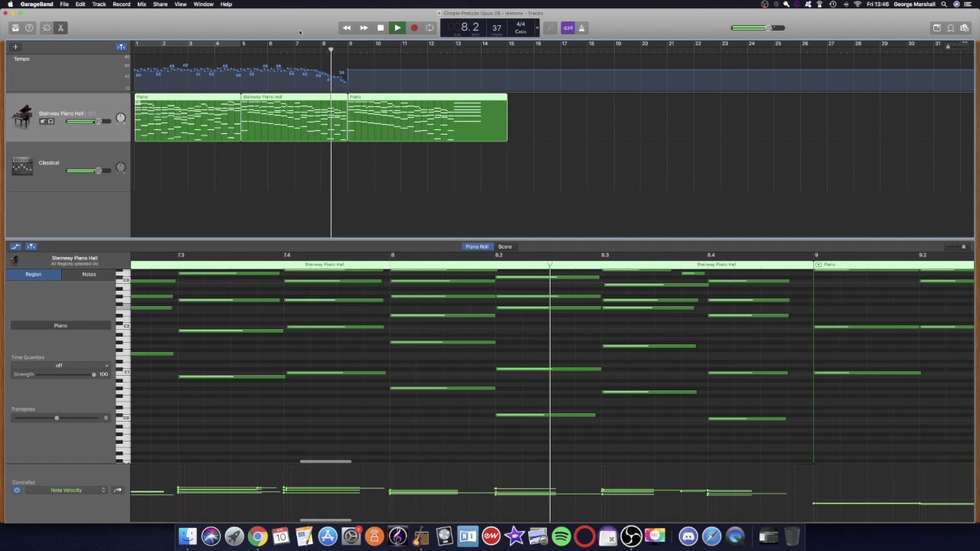Launch Google Chrome from the Dock

click(257, 536)
